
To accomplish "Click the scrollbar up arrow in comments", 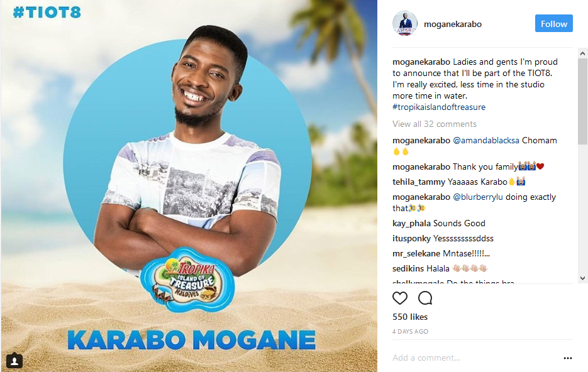I will (x=582, y=53).
